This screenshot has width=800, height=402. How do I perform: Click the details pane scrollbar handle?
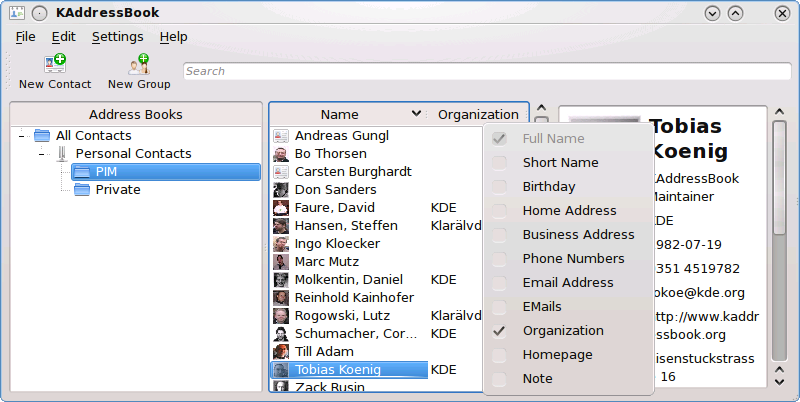(x=779, y=178)
